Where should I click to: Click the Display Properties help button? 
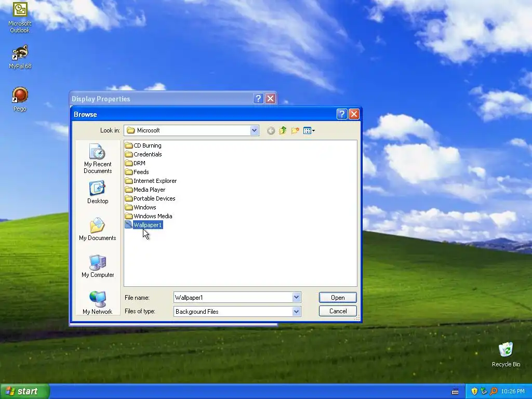258,98
